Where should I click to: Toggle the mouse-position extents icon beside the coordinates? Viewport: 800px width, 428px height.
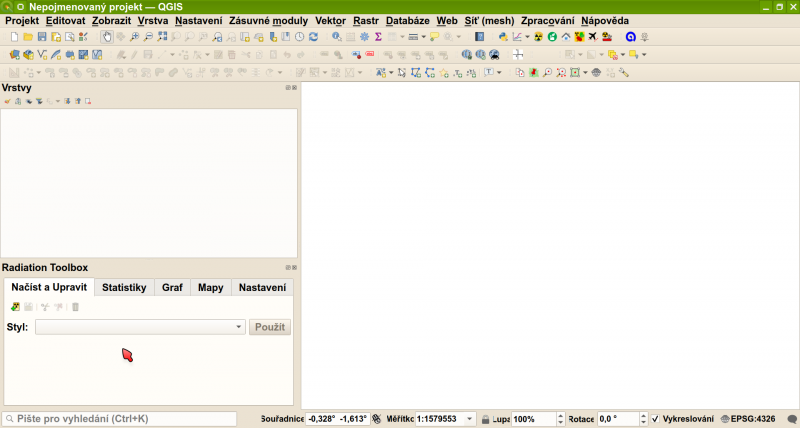pyautogui.click(x=377, y=419)
